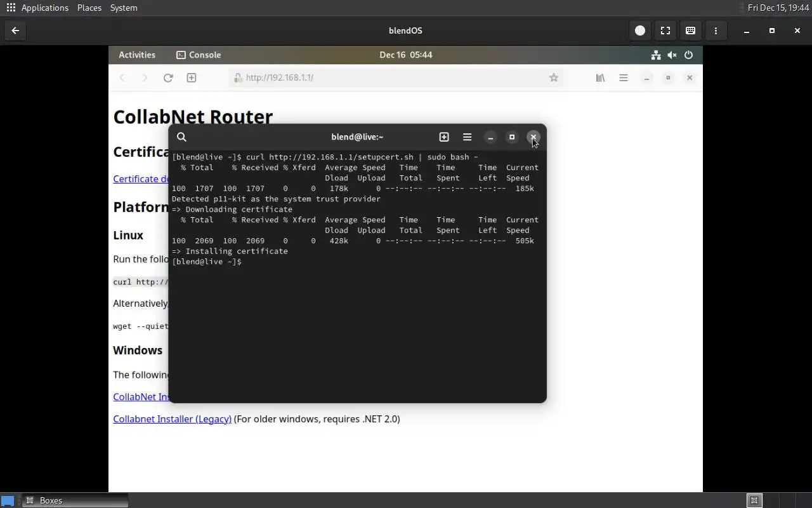
Task: Click the wget --quiet command text
Action: (x=141, y=326)
